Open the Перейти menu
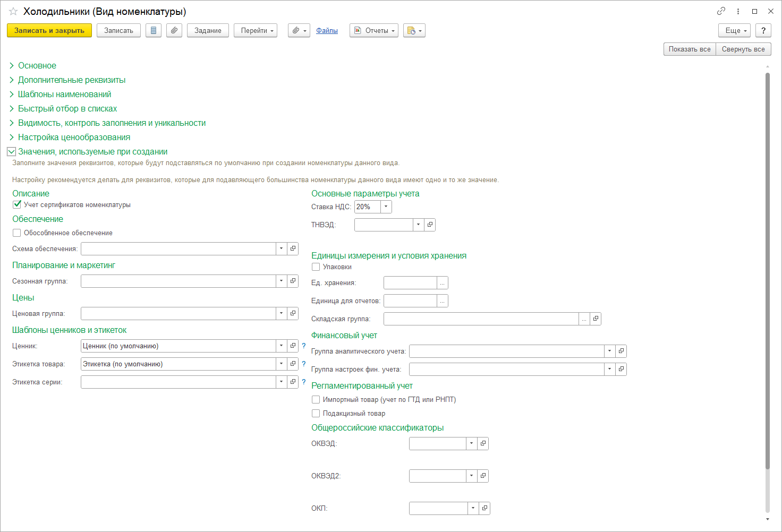Screen dimensions: 782x532 (x=256, y=31)
